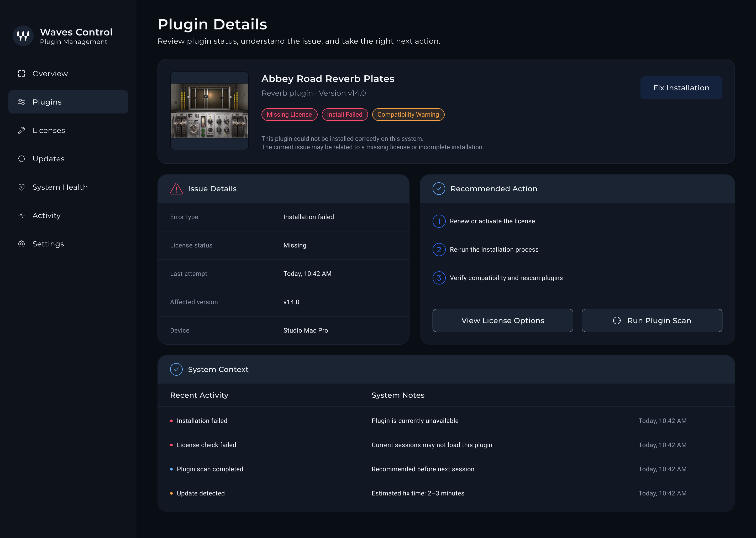
Task: Click the System Health shield icon
Action: point(22,187)
